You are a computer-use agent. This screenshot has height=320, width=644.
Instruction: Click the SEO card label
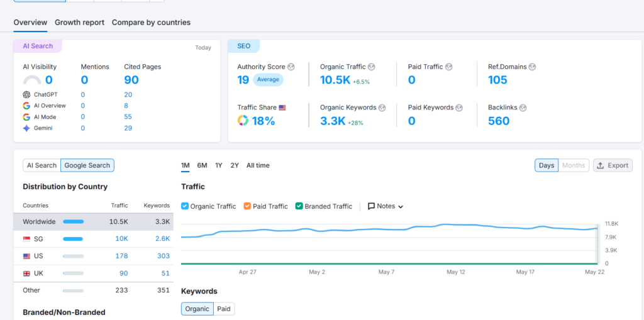coord(243,46)
